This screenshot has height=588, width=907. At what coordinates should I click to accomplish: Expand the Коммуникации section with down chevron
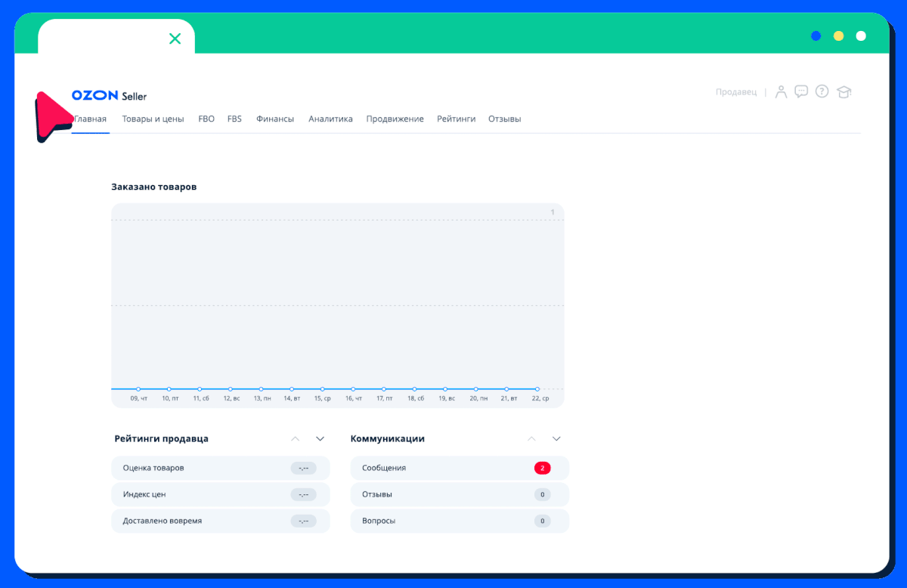(x=556, y=438)
